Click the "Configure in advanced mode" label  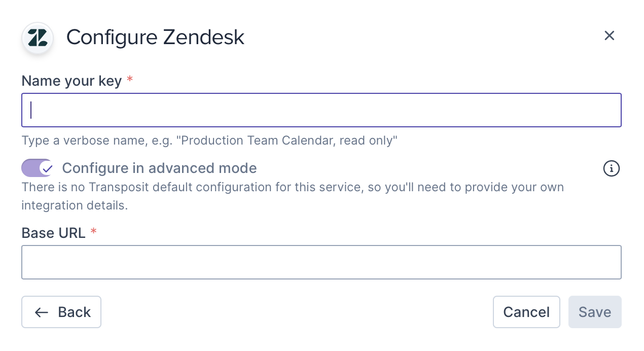click(x=159, y=168)
